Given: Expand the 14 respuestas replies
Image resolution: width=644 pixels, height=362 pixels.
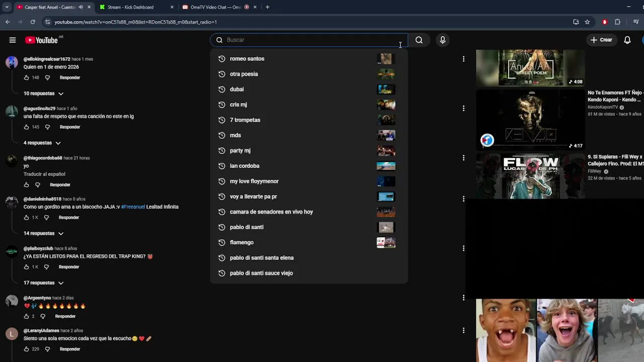Looking at the screenshot, I should 43,233.
